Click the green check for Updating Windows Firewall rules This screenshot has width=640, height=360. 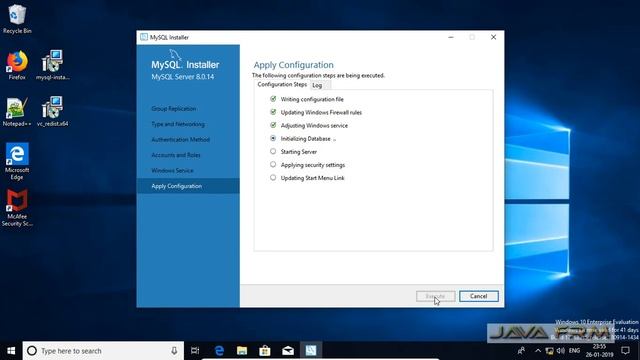tap(273, 112)
